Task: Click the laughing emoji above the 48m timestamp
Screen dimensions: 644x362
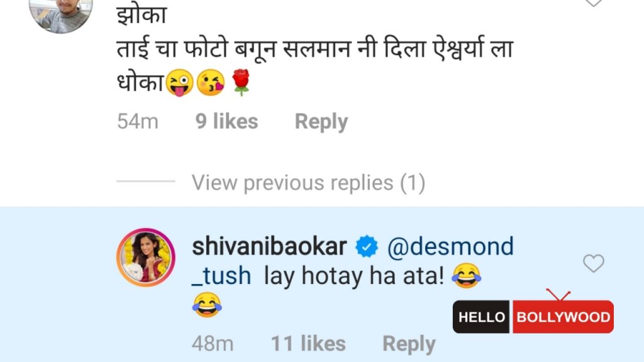Action: pos(207,305)
